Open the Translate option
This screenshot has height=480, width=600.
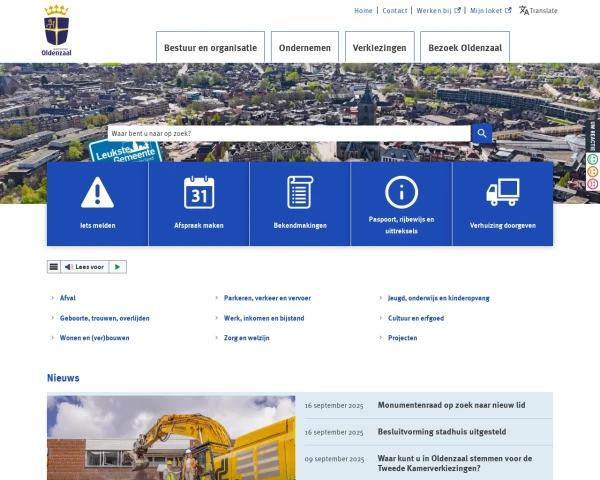tap(538, 11)
